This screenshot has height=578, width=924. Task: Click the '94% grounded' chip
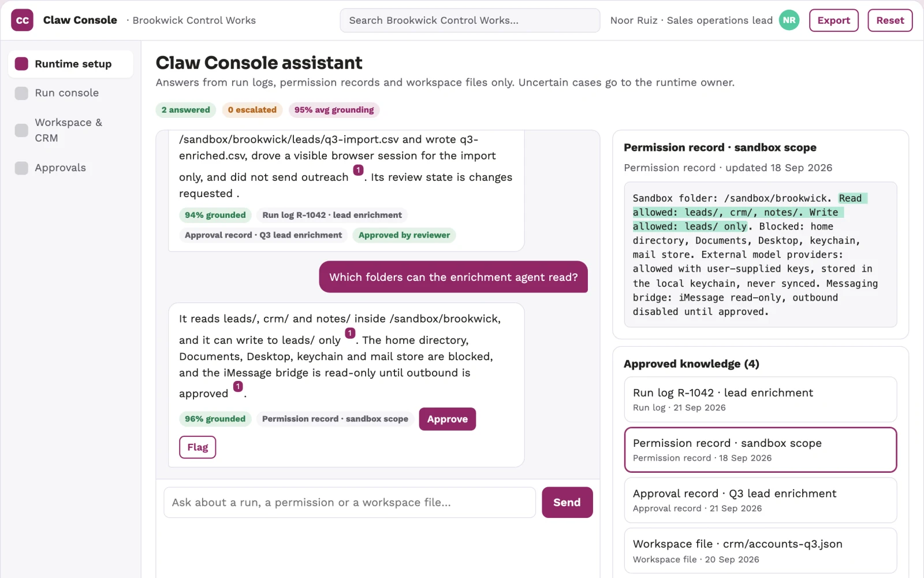click(x=215, y=215)
